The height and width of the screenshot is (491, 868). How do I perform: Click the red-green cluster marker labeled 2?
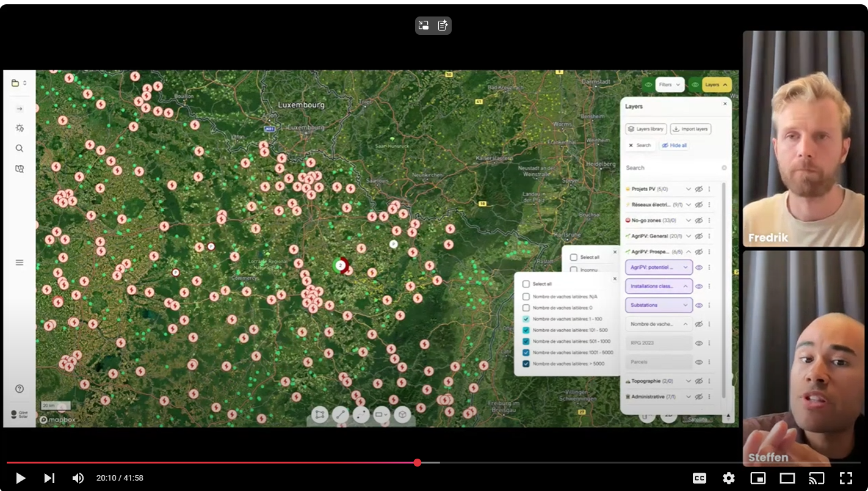pyautogui.click(x=341, y=265)
